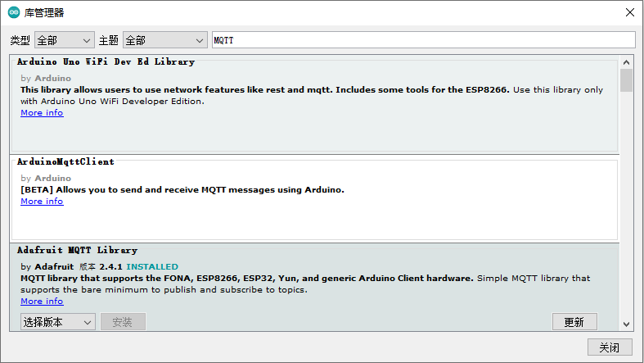Click the vertical scrollbar thumb

626,80
